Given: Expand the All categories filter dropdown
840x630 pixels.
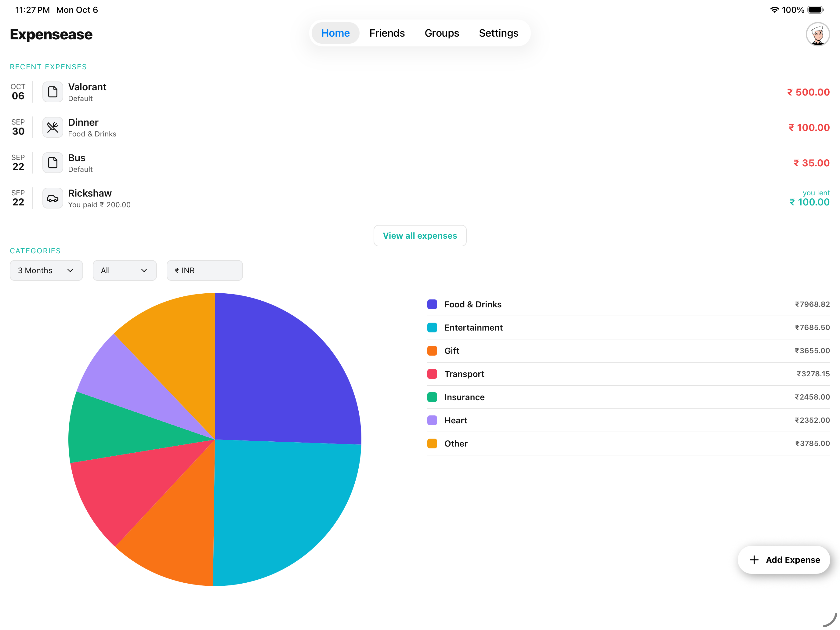Looking at the screenshot, I should click(x=124, y=270).
